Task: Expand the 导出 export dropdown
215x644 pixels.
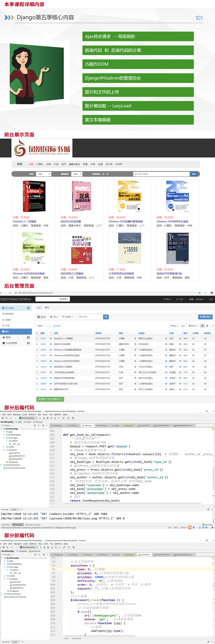Action: coord(174,326)
